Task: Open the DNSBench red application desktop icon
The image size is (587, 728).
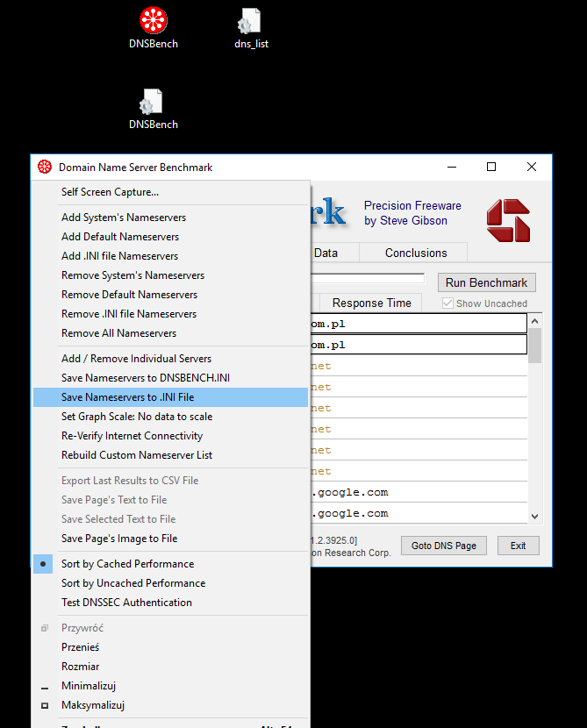Action: tap(154, 21)
